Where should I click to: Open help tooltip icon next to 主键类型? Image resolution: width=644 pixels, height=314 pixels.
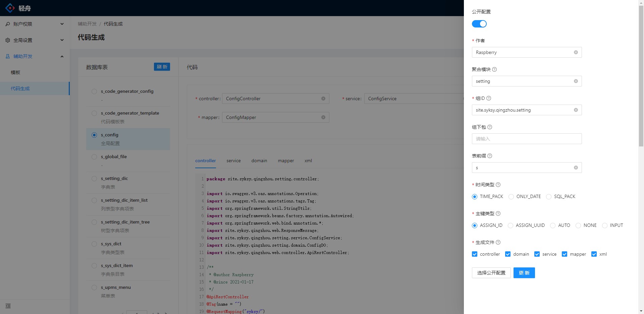(x=498, y=213)
